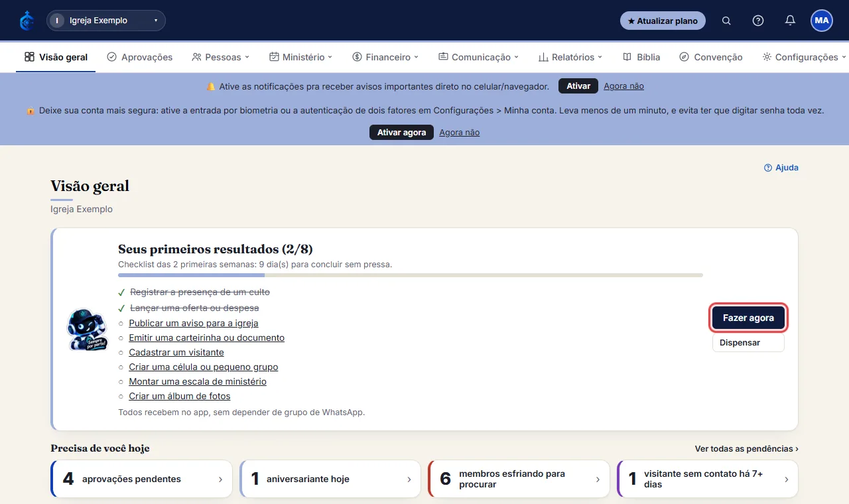849x504 pixels.
Task: Click the checklist progress bar
Action: click(411, 275)
